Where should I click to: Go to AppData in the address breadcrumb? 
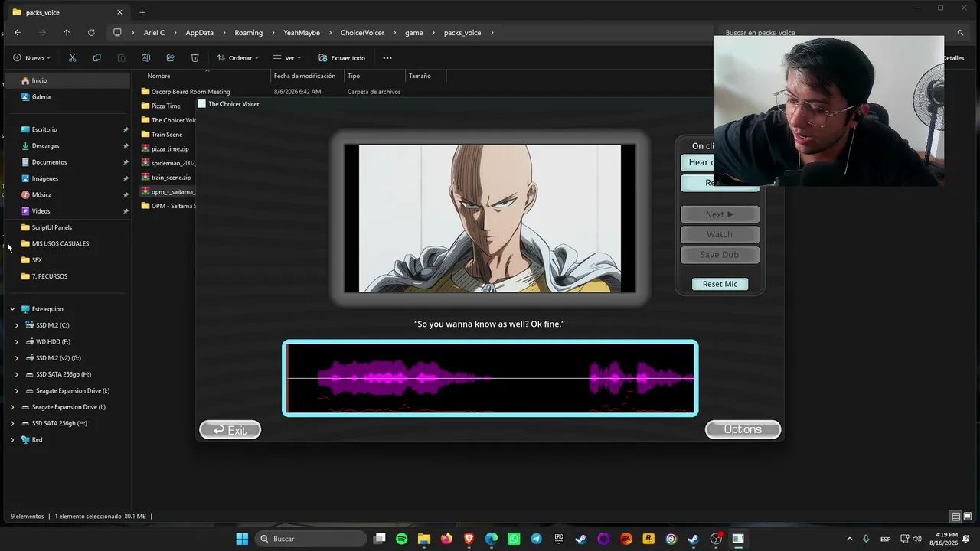point(199,33)
